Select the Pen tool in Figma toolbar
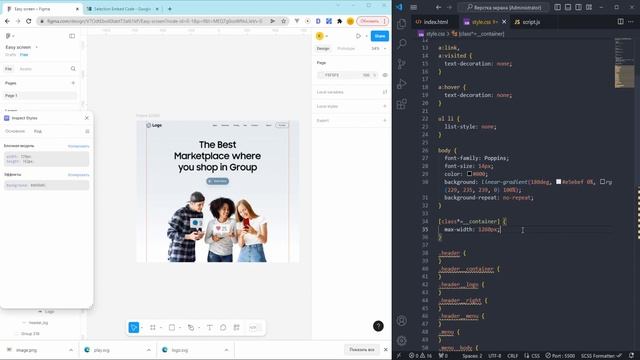 [x=191, y=327]
